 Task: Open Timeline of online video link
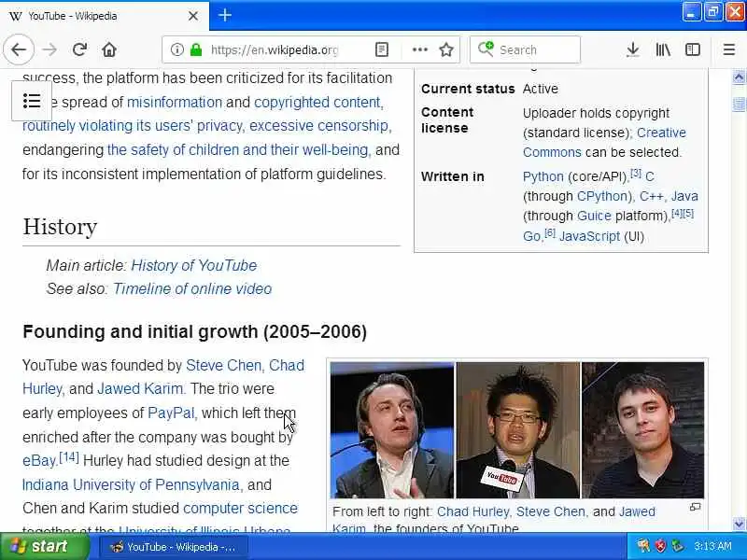(192, 288)
